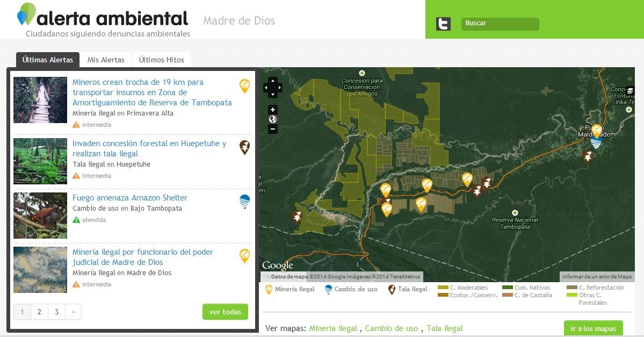This screenshot has height=337, width=644.
Task: Toggle Minería ilegal legend marker
Action: click(269, 290)
